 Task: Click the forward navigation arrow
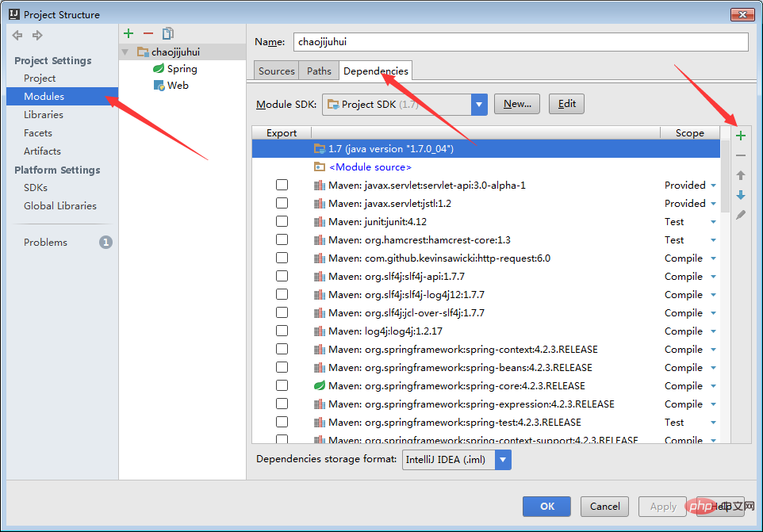(x=37, y=35)
